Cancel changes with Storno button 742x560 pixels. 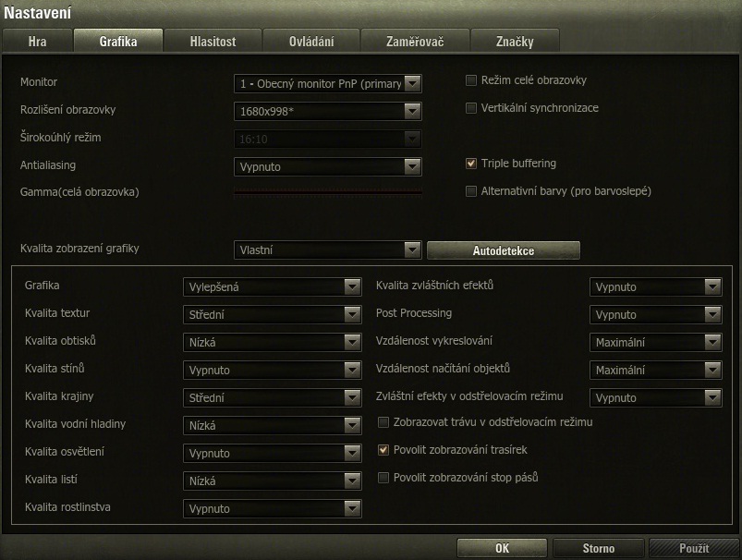[x=598, y=548]
